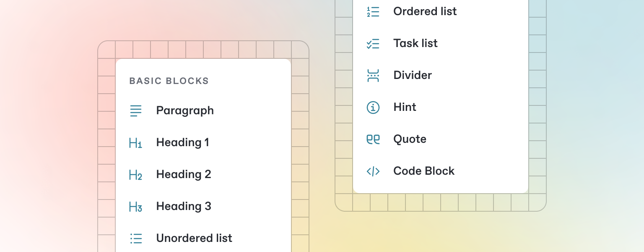644x252 pixels.
Task: Click the H3 heading icon
Action: click(x=135, y=207)
